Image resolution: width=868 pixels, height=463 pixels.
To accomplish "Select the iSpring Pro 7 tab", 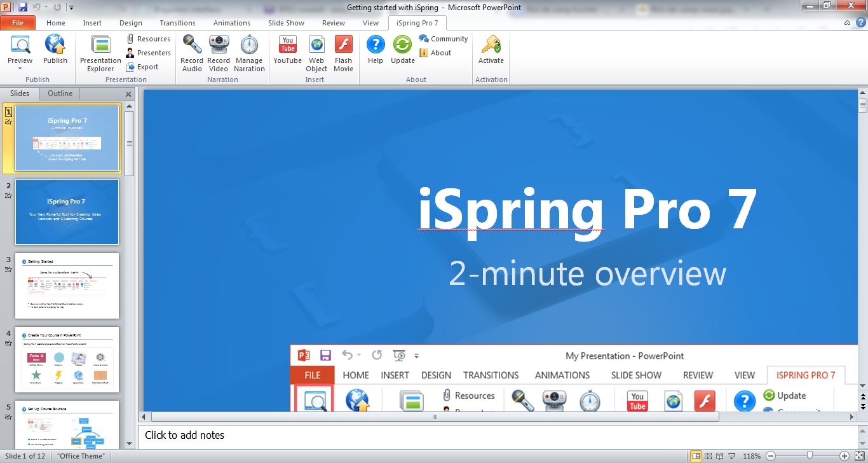I will (417, 23).
